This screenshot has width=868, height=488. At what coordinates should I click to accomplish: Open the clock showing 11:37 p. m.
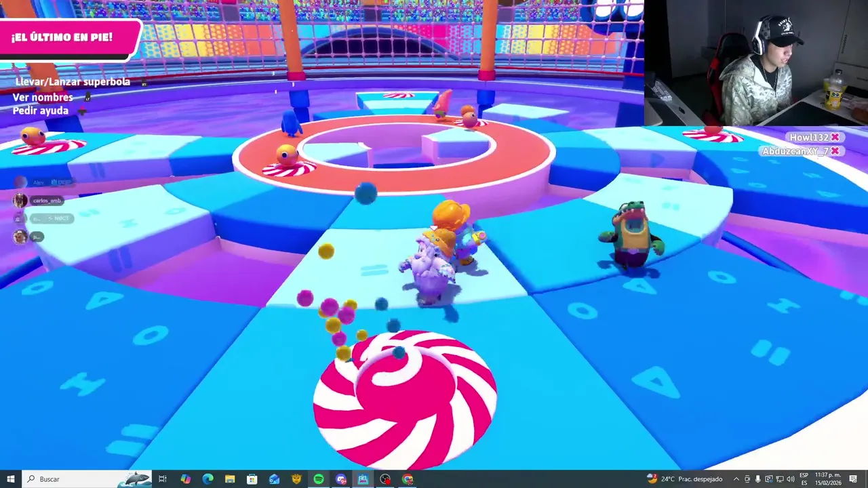[x=828, y=479]
